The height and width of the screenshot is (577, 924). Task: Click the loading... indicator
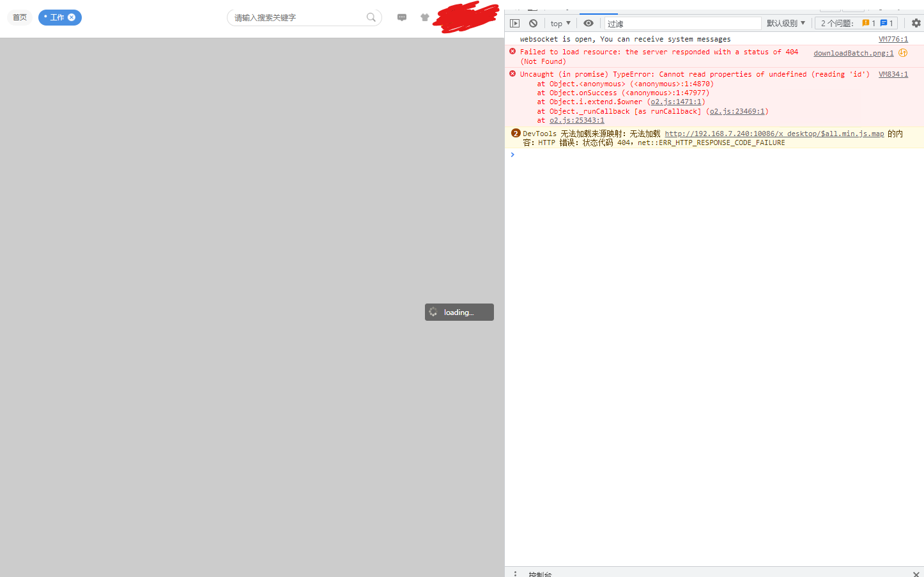pyautogui.click(x=459, y=312)
